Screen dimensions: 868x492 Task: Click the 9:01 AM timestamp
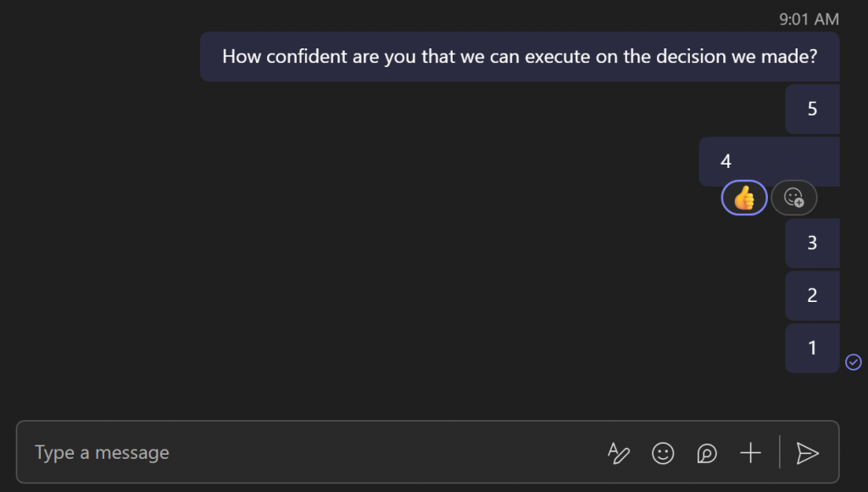coord(809,19)
